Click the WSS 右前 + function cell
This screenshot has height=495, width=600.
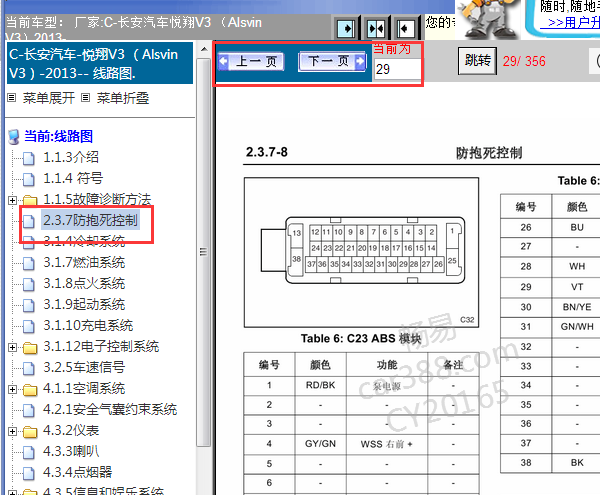pyautogui.click(x=386, y=444)
